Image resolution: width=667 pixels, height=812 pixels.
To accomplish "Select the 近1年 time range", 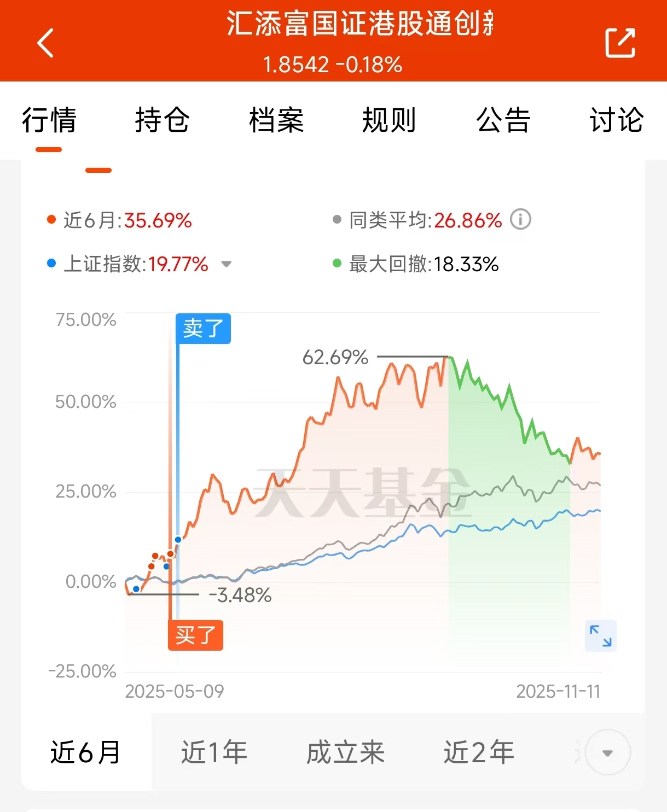I will pyautogui.click(x=214, y=752).
